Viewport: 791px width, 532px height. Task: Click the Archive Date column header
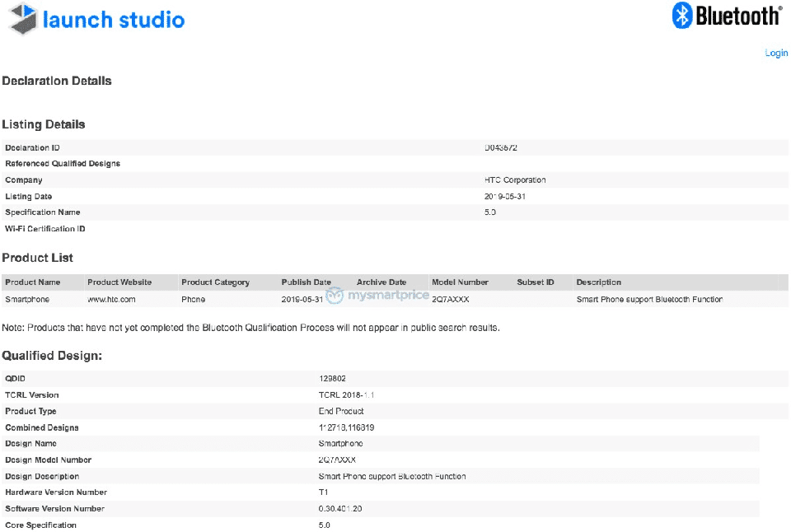point(381,282)
